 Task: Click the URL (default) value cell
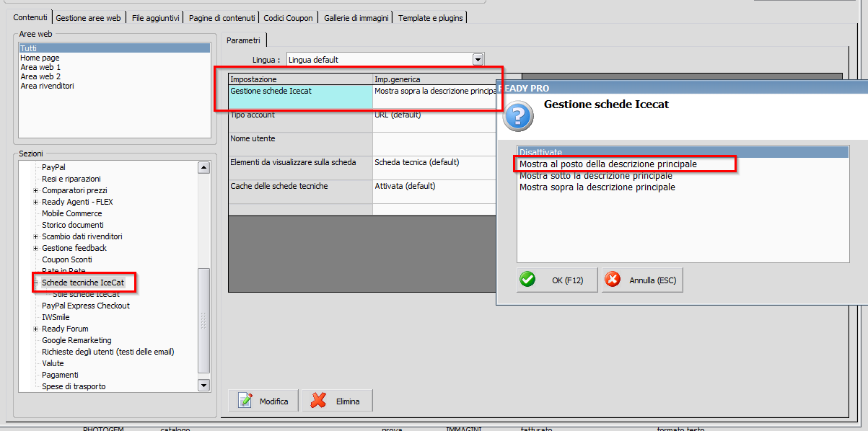pos(434,120)
